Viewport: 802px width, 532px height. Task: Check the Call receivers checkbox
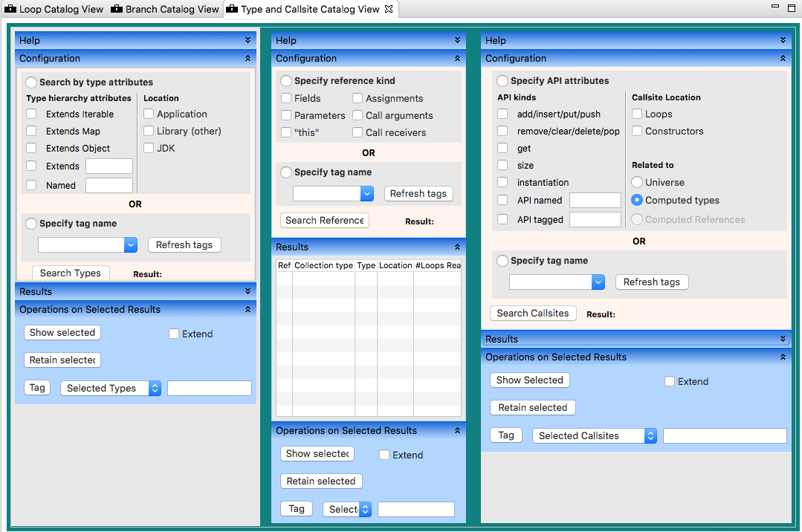tap(358, 132)
